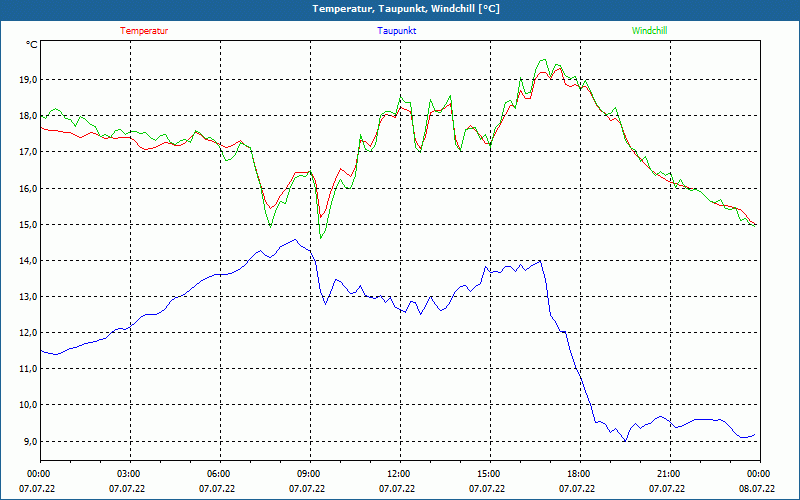Click the 03:00 time axis label
The height and width of the screenshot is (500, 800).
(x=130, y=474)
